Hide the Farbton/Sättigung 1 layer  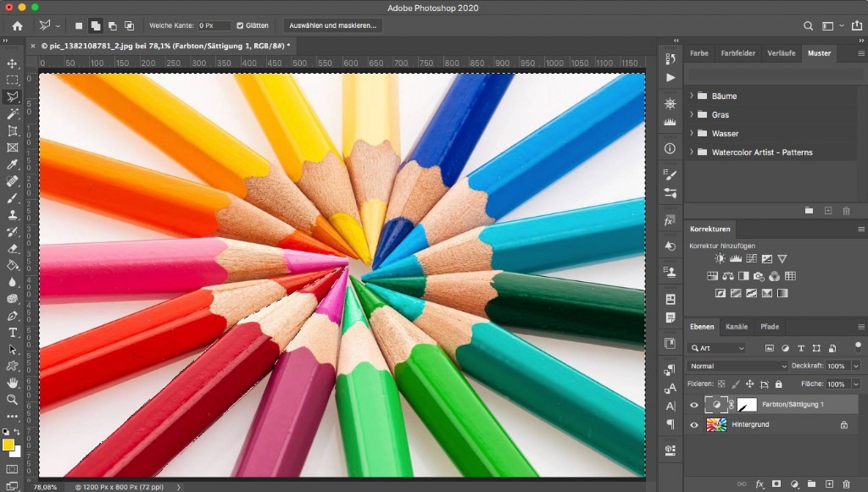694,405
